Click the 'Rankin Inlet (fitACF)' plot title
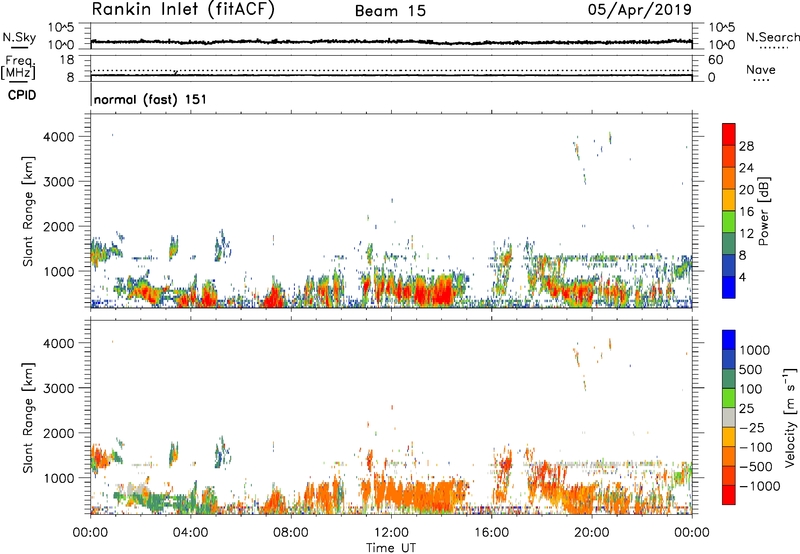The image size is (800, 554). point(183,10)
